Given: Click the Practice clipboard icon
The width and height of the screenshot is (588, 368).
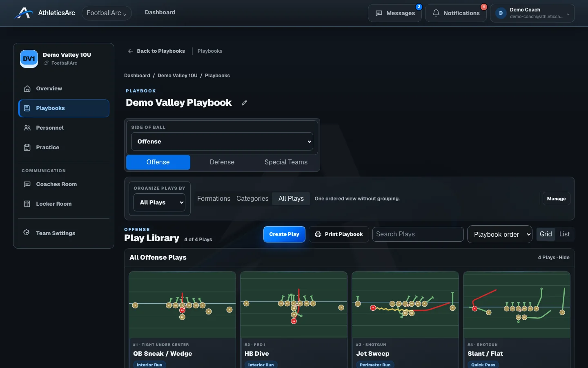Looking at the screenshot, I should [x=27, y=148].
